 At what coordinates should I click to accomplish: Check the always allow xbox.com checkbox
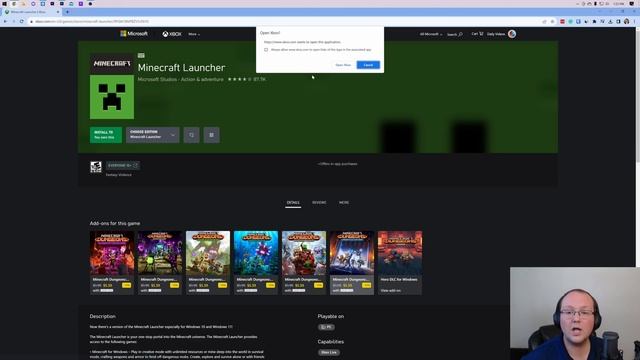point(266,50)
